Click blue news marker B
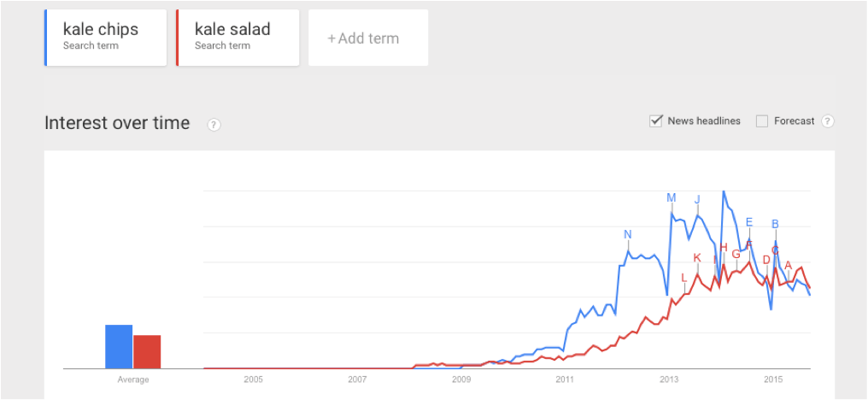 pos(775,224)
